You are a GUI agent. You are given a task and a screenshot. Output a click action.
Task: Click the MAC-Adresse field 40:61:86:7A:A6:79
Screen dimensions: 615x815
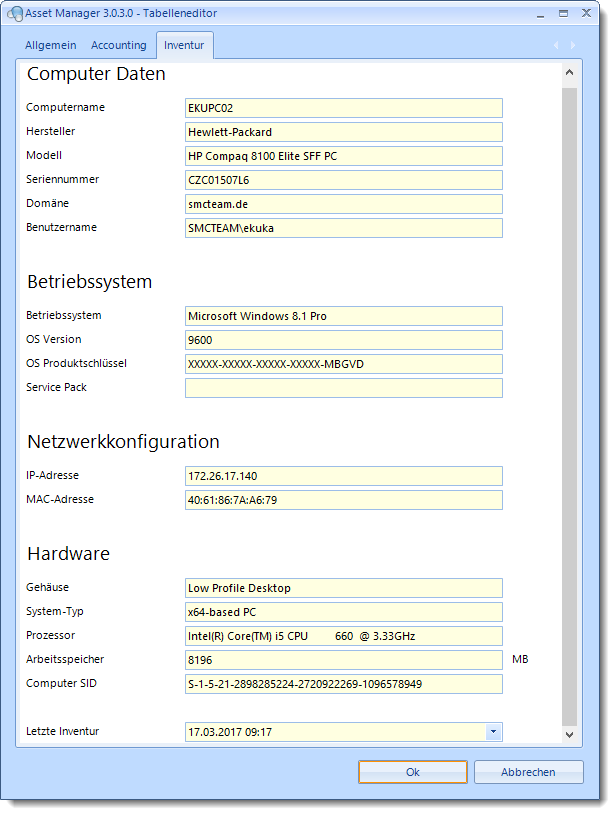pyautogui.click(x=344, y=500)
